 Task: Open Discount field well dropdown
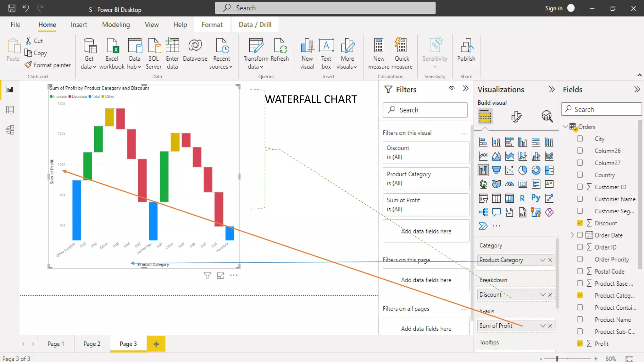coord(542,294)
